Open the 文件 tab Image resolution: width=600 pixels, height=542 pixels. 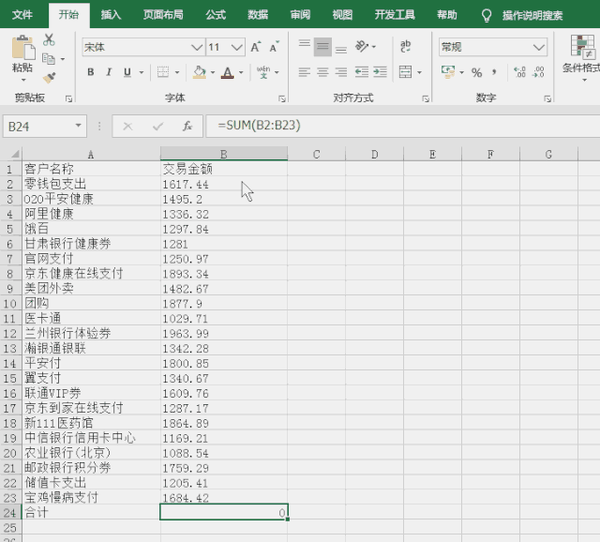22,15
